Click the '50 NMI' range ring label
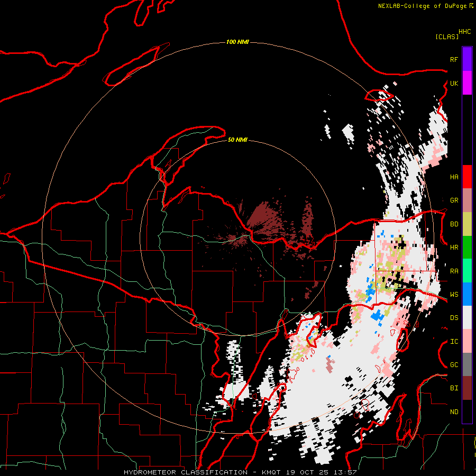The height and width of the screenshot is (476, 476). 237,140
